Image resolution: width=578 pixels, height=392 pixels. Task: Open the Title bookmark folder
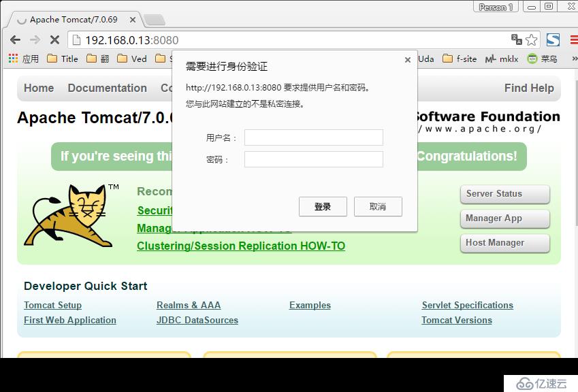[63, 59]
